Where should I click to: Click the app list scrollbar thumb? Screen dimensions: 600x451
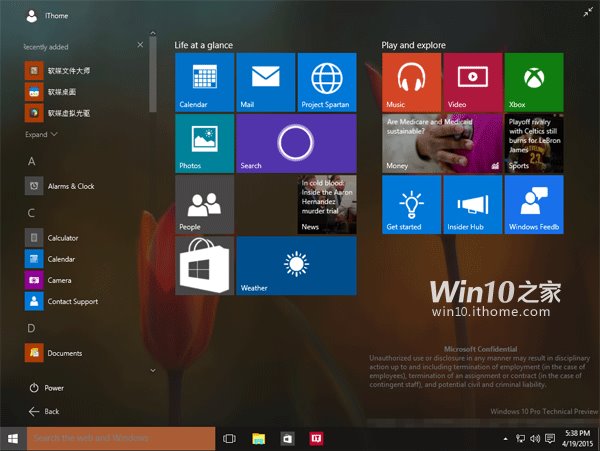tap(153, 75)
